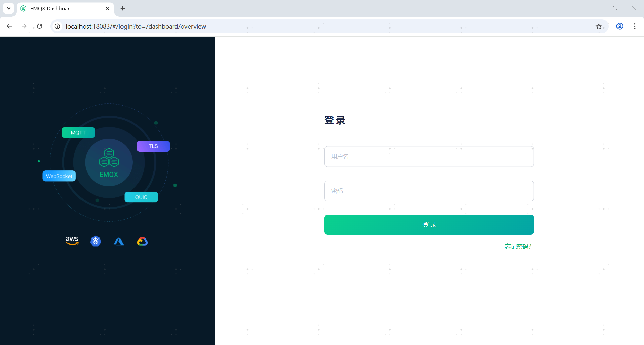
Task: Click the 用户名 username input field
Action: [x=429, y=156]
